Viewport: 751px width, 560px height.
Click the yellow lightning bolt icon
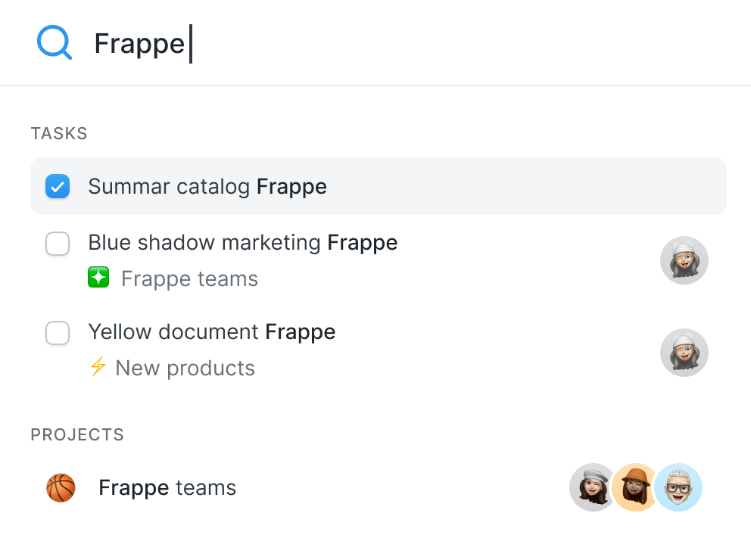click(x=98, y=368)
